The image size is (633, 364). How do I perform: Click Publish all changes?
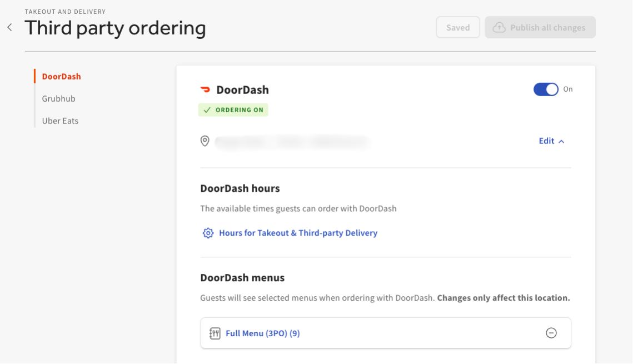coord(540,27)
